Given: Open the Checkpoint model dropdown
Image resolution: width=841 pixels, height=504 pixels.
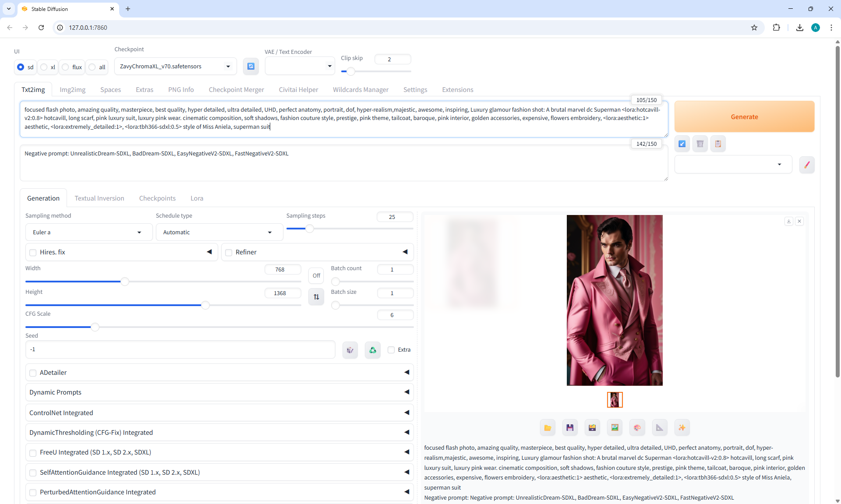Looking at the screenshot, I should click(x=175, y=67).
